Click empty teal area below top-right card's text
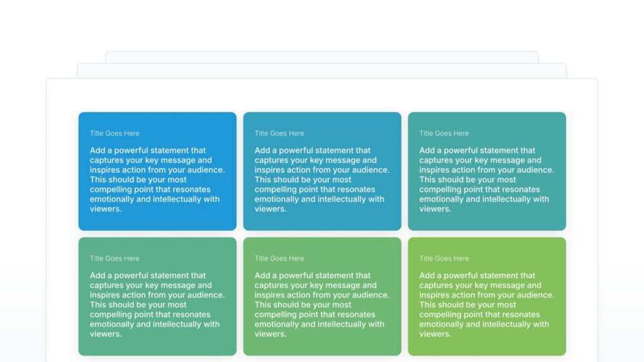The width and height of the screenshot is (644, 362). click(x=487, y=222)
